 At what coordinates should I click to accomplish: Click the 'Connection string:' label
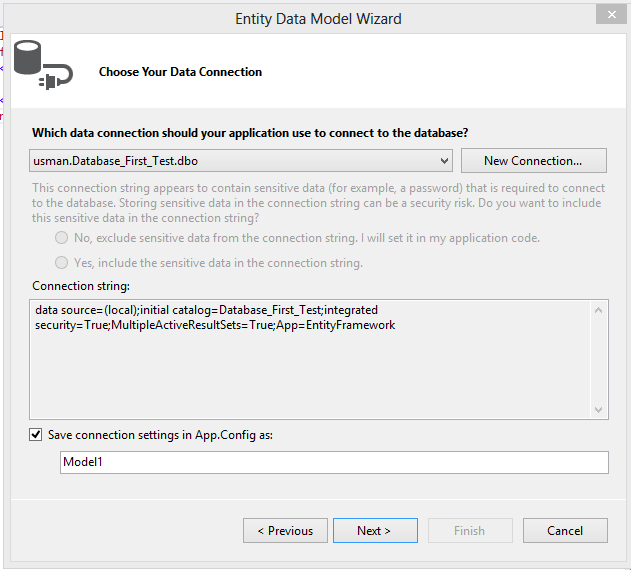click(81, 286)
